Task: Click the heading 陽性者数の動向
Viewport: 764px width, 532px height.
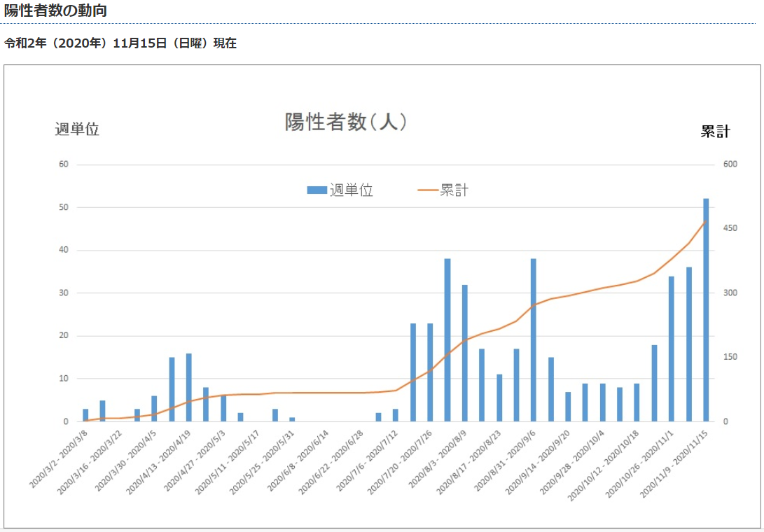Action: click(x=55, y=10)
